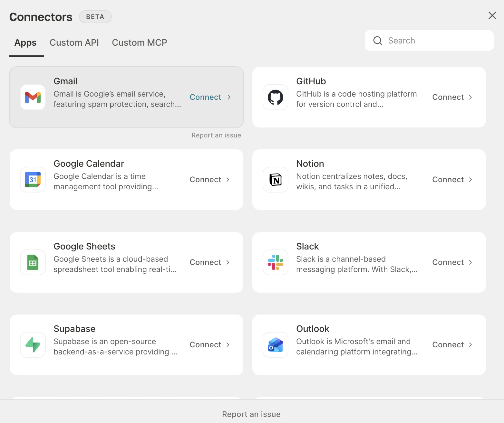The width and height of the screenshot is (504, 423).
Task: Click the Gmail app icon
Action: (x=33, y=97)
